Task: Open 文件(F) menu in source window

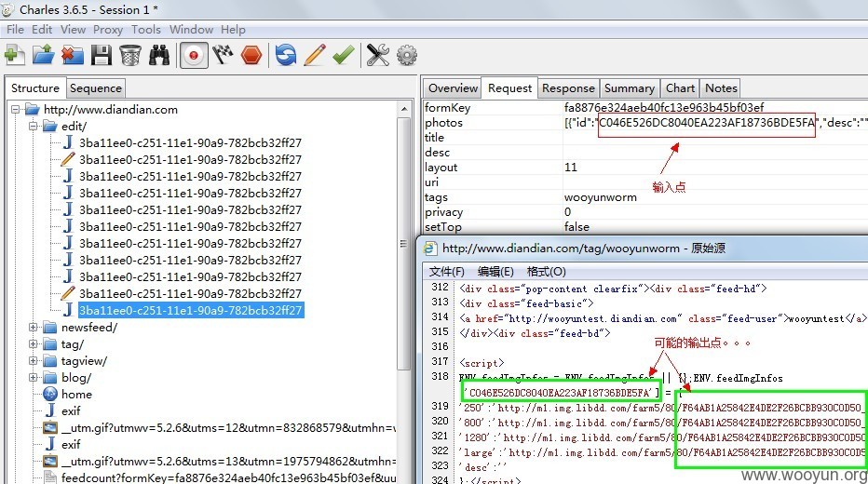Action: [x=447, y=272]
